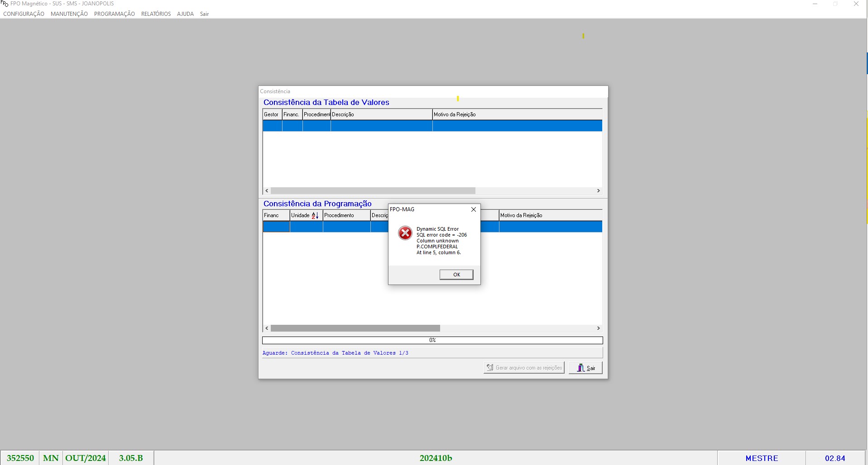Open the CONFIGURAÇÃO menu

tap(24, 14)
